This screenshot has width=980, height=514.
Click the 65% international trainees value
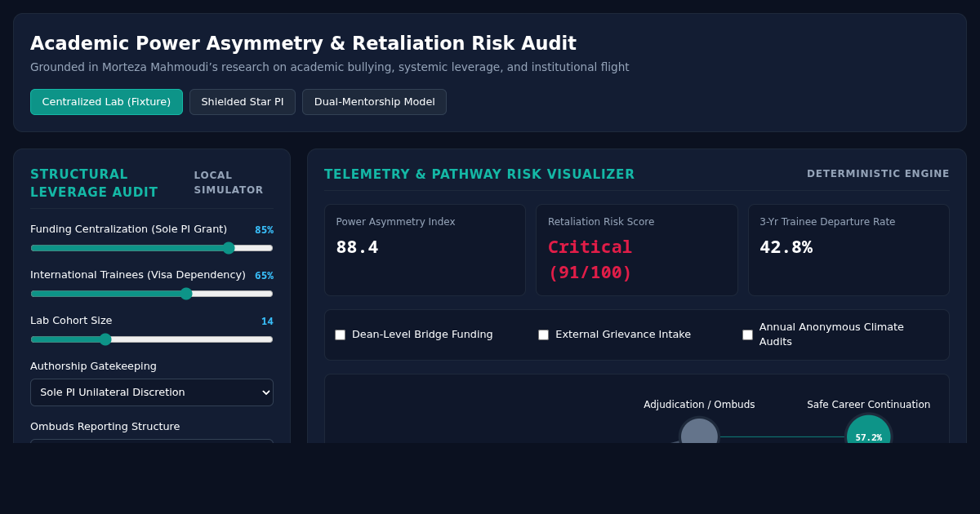pyautogui.click(x=264, y=276)
